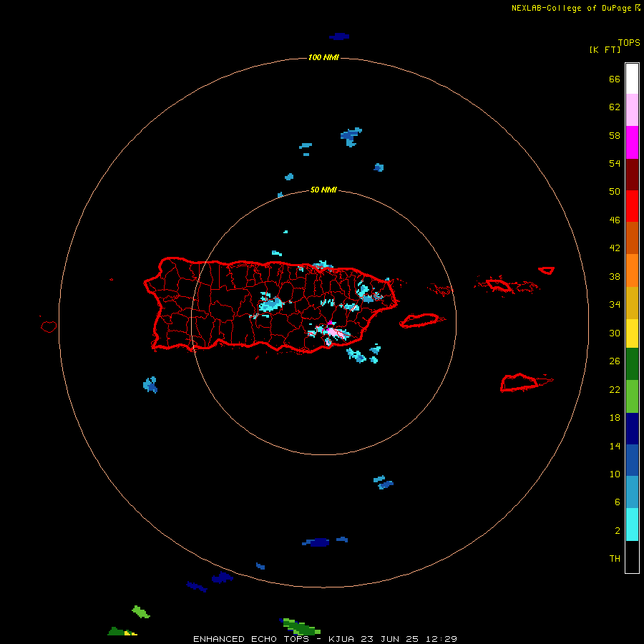The width and height of the screenshot is (644, 644).
Task: Click the "66" scale label
Action: click(x=615, y=79)
